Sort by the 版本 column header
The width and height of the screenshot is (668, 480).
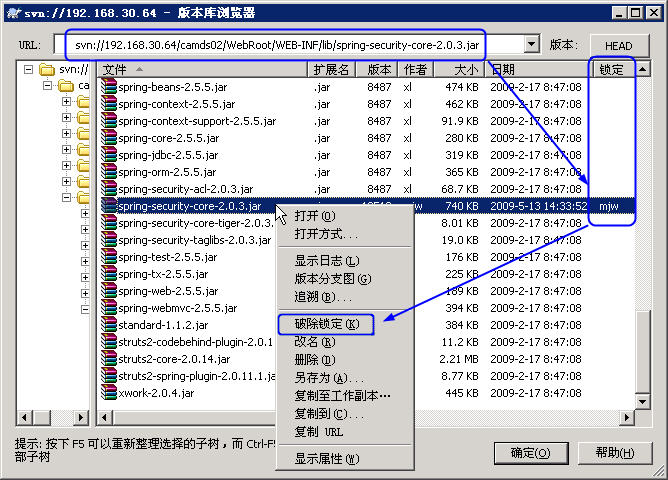pyautogui.click(x=377, y=69)
